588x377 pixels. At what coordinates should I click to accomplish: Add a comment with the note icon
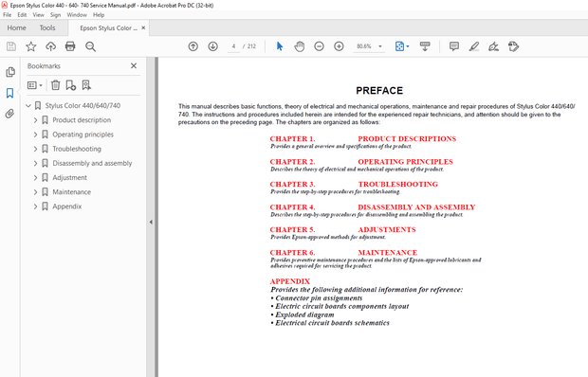(x=454, y=46)
